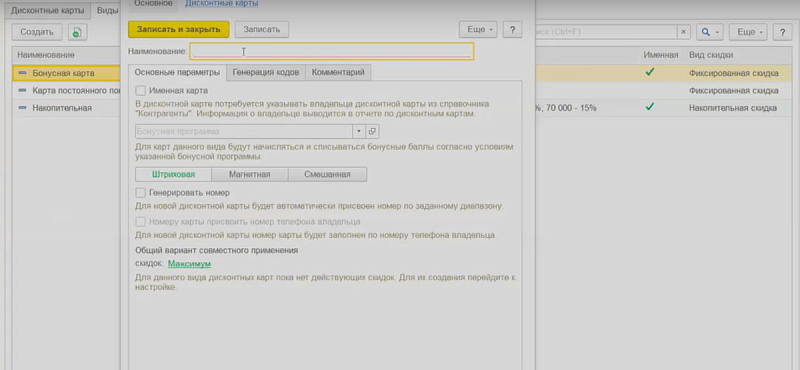The image size is (800, 370).
Task: Switch to the Основные параметры tab
Action: [177, 72]
